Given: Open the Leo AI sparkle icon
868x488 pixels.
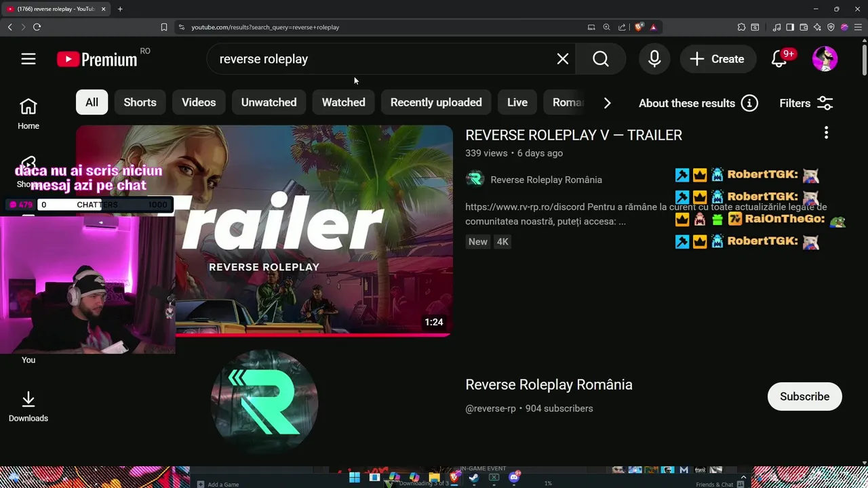Looking at the screenshot, I should 817,27.
